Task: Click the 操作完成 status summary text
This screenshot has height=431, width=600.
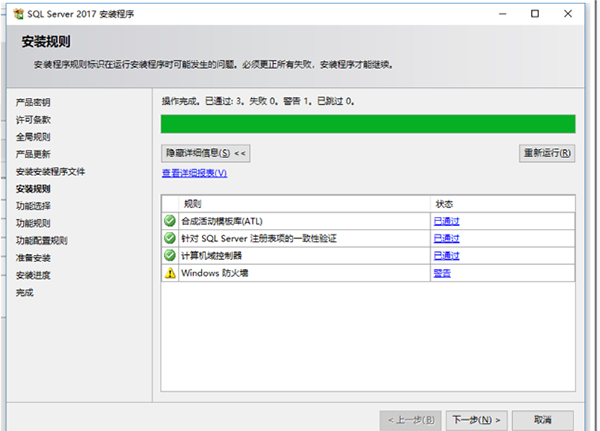Action: [258, 101]
